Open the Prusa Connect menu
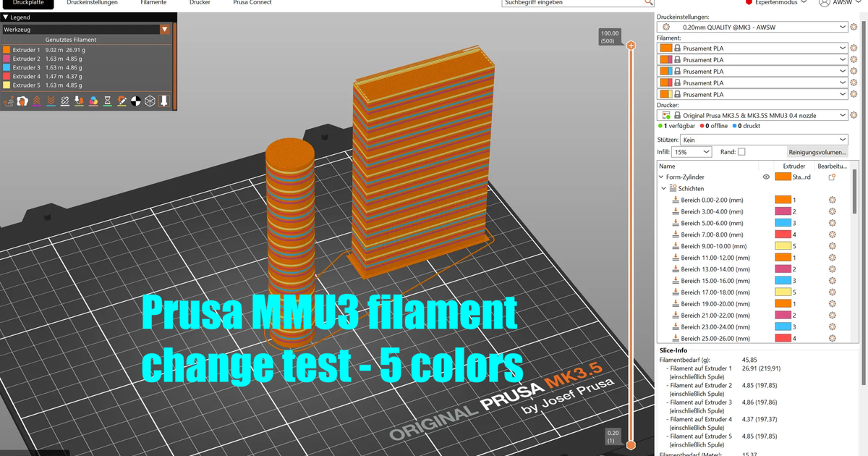This screenshot has height=456, width=868. point(251,3)
